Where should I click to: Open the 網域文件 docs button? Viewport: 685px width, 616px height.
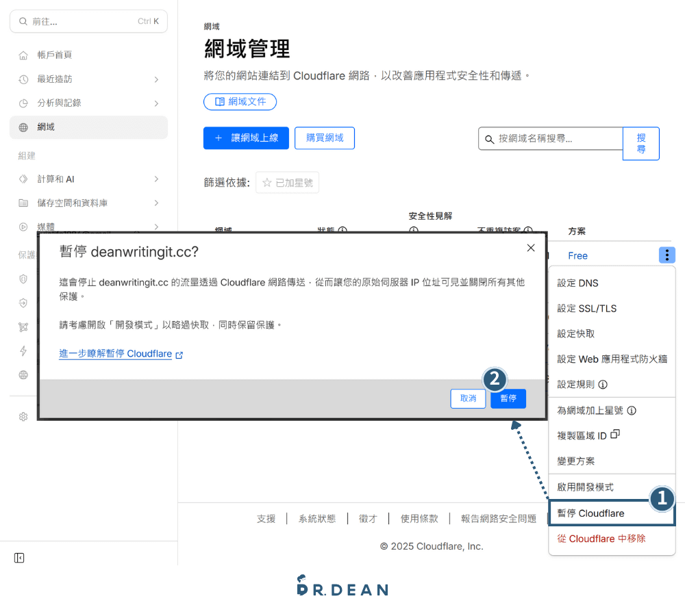[240, 102]
